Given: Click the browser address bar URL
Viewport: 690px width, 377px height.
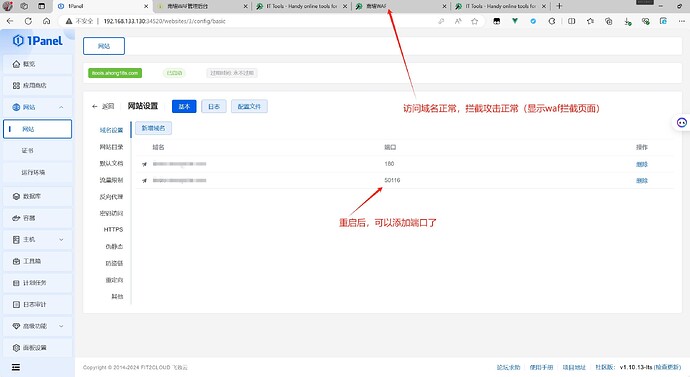Looking at the screenshot, I should (165, 21).
